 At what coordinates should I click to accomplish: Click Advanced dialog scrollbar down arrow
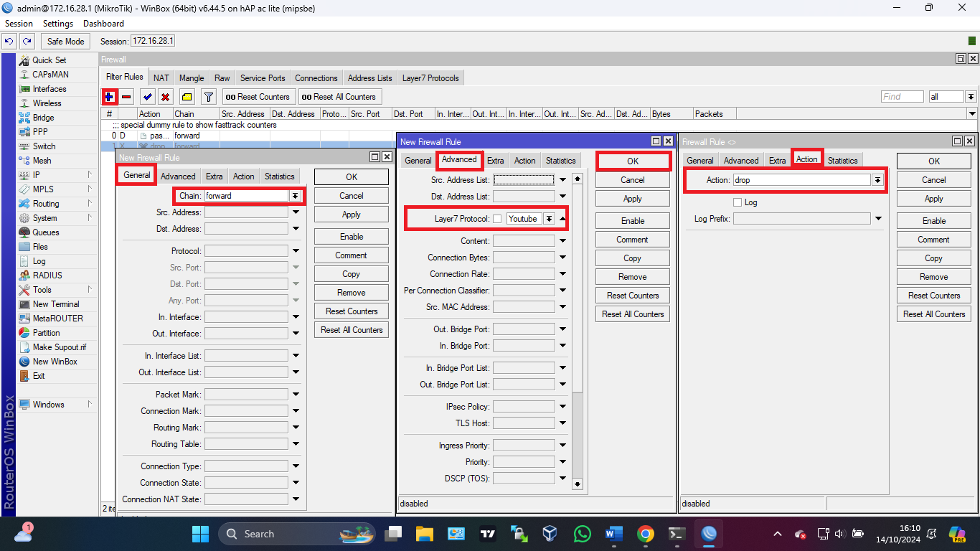pos(578,484)
